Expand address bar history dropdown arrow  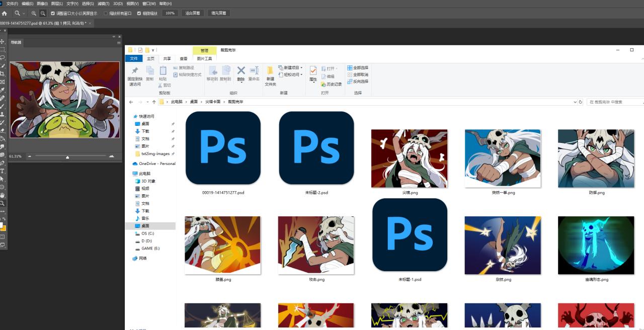pos(575,102)
